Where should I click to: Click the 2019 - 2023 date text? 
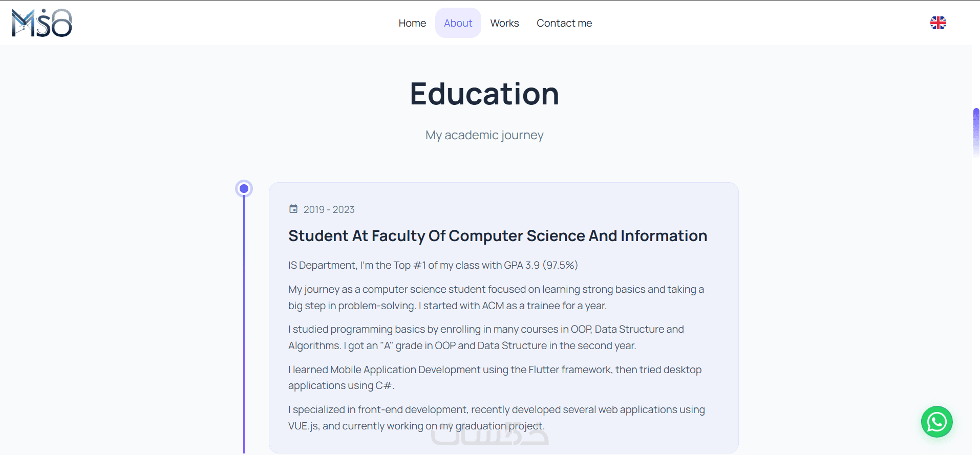coord(329,209)
